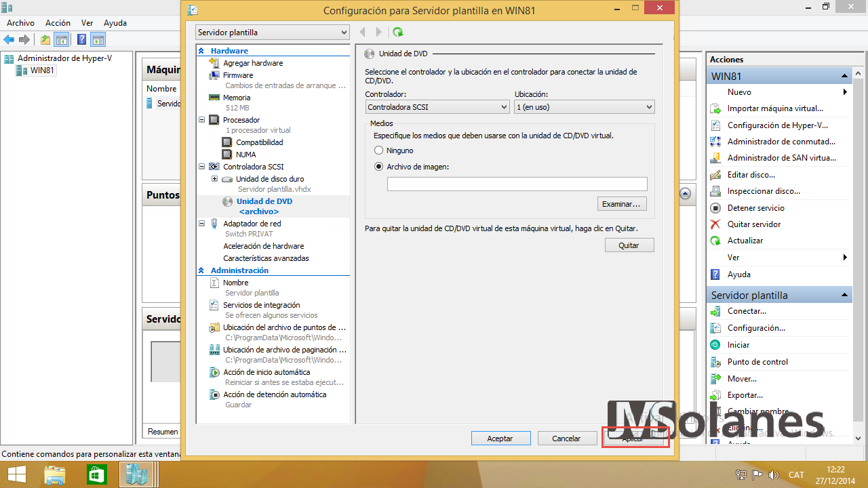This screenshot has height=488, width=868.
Task: Select Acción de detención automática item
Action: point(275,394)
